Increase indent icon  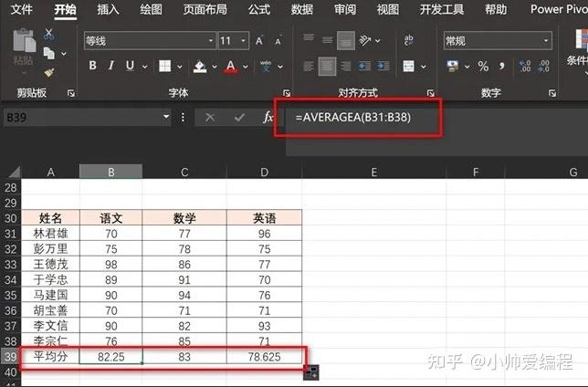[383, 66]
